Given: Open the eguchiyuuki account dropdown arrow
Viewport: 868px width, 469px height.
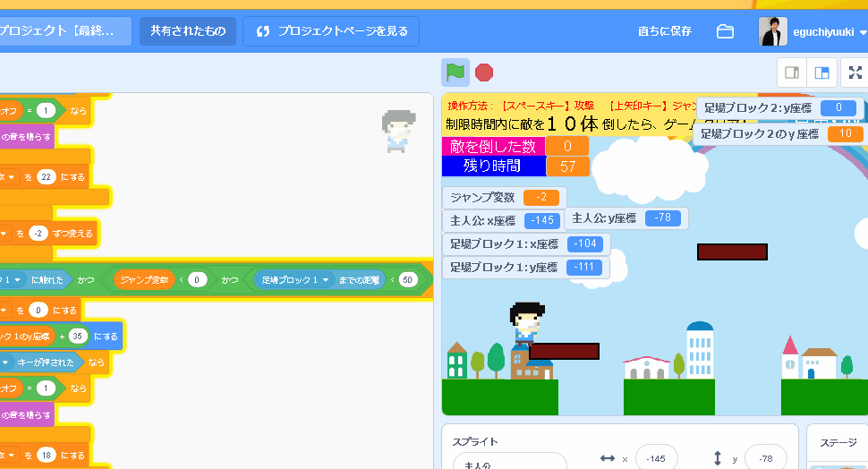Looking at the screenshot, I should coord(863,32).
